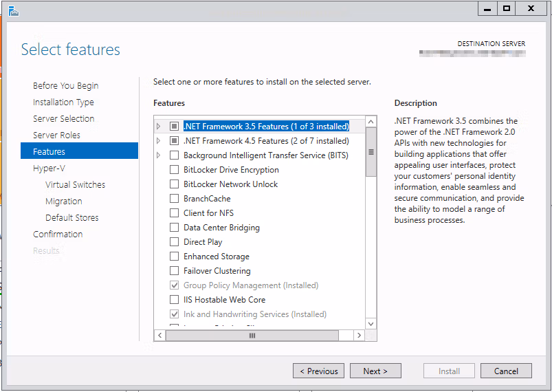
Task: Check the BitLocker Network Unlock box
Action: [x=174, y=184]
